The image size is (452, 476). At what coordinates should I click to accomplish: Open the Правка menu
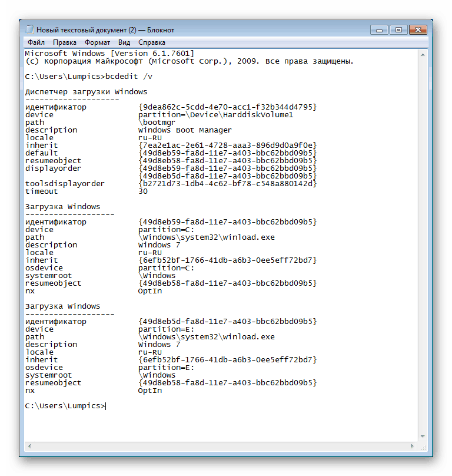click(x=65, y=42)
